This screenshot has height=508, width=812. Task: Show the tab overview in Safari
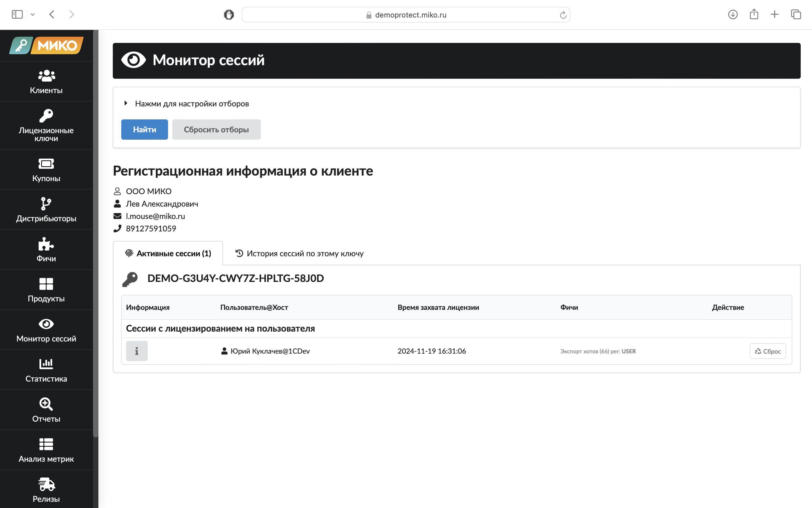coord(796,14)
